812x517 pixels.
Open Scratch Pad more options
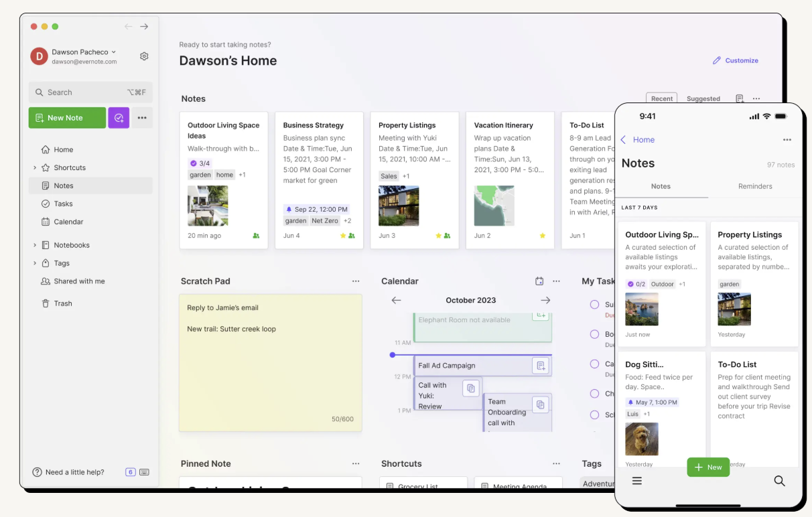pyautogui.click(x=356, y=281)
